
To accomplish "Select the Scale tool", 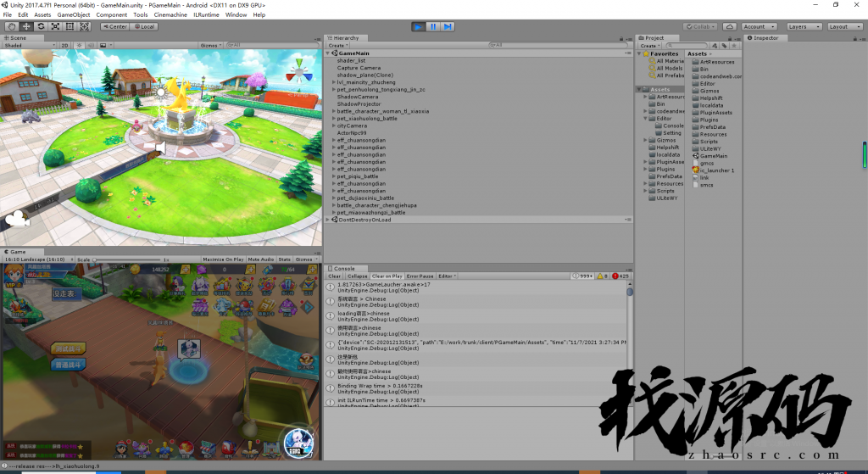I will point(55,26).
